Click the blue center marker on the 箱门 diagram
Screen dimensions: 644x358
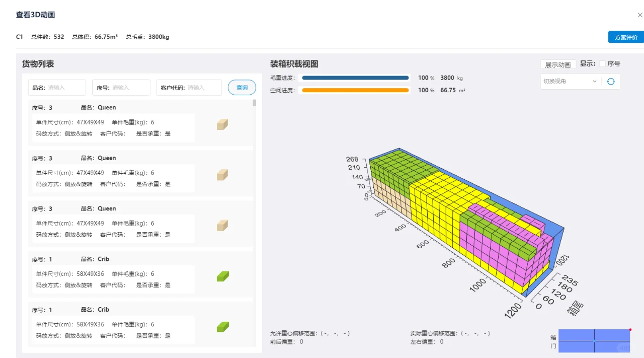tap(594, 340)
